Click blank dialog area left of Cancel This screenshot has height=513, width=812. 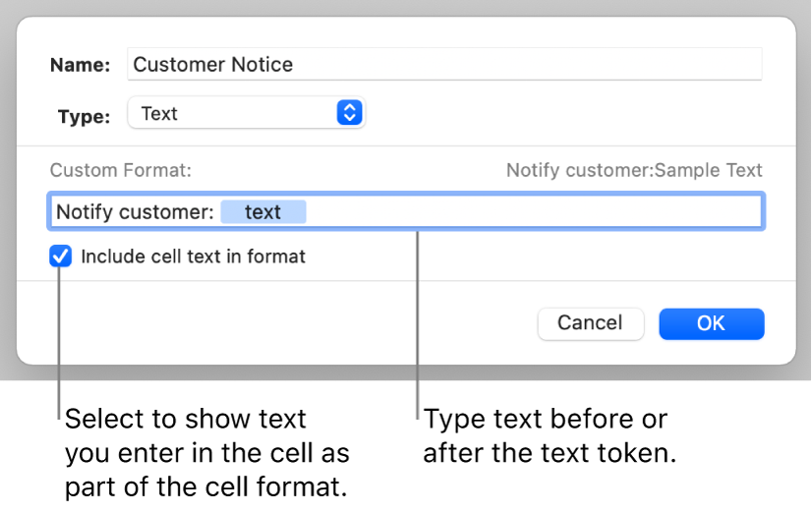click(295, 323)
